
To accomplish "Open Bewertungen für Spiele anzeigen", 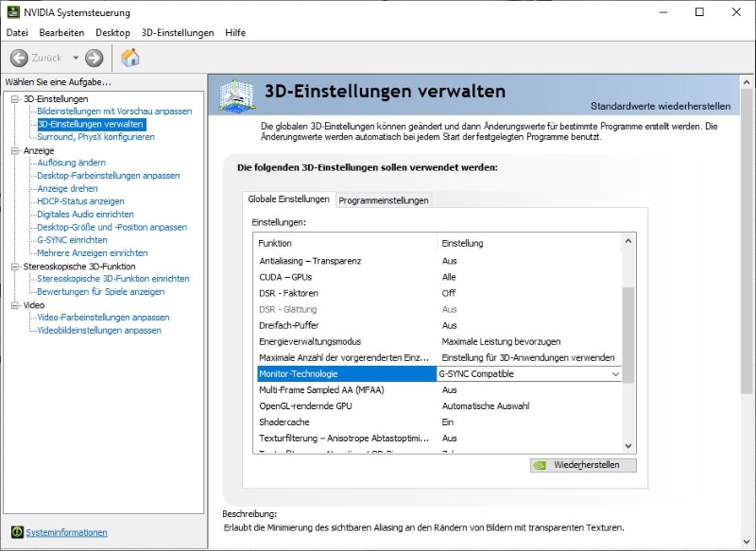I will pos(101,292).
